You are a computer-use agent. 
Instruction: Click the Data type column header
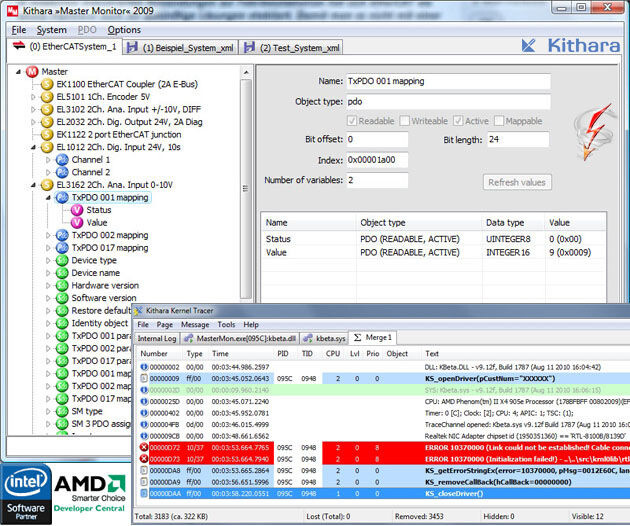(505, 223)
